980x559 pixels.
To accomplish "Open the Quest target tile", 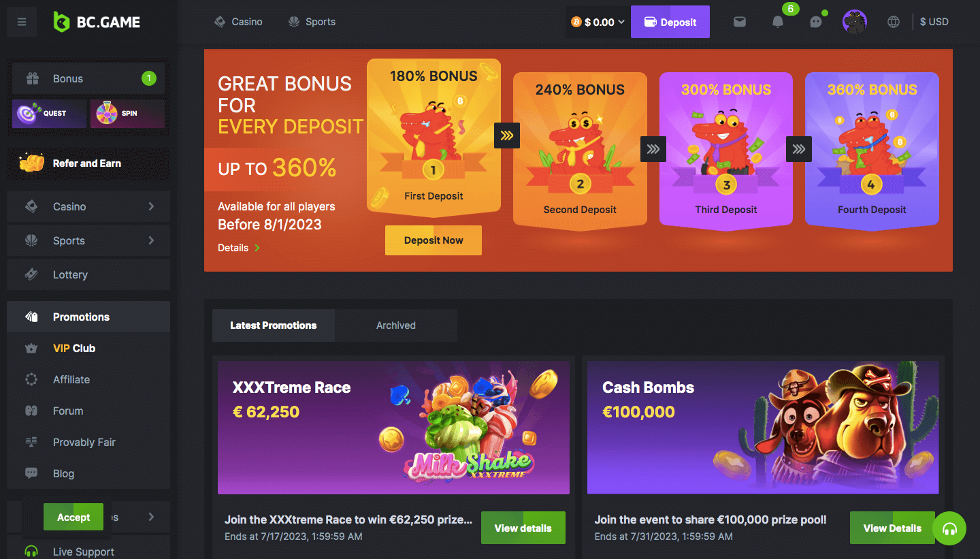I will point(50,114).
